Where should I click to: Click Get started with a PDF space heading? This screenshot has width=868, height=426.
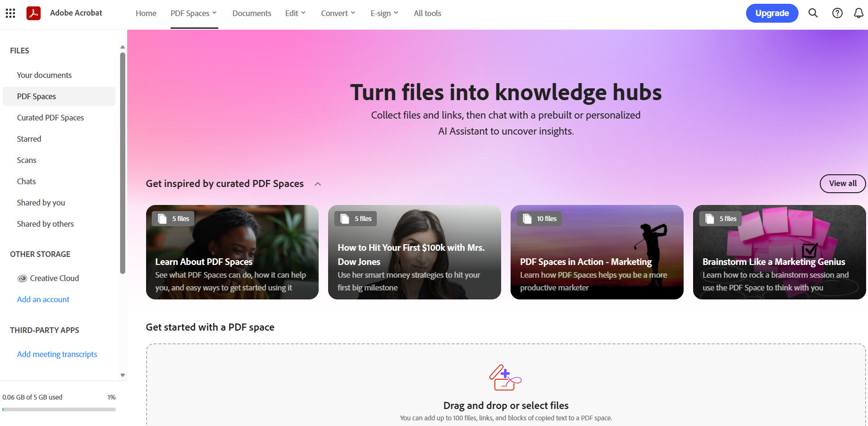[x=210, y=327]
